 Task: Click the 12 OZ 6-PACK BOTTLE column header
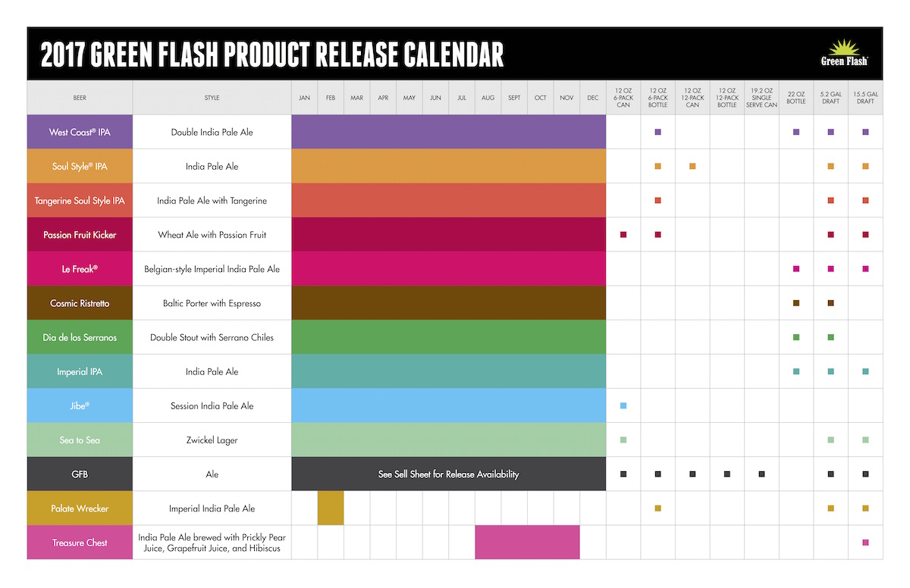click(x=658, y=98)
